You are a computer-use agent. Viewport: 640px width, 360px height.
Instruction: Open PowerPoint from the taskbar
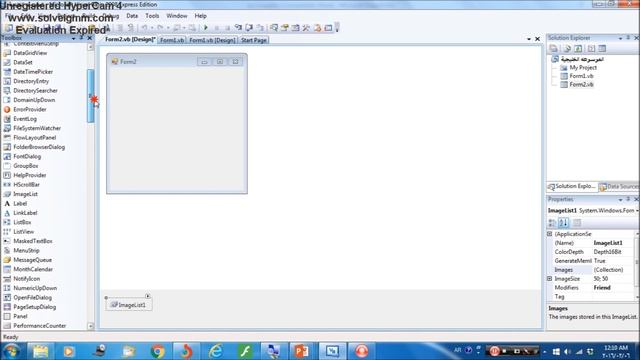pos(301,351)
